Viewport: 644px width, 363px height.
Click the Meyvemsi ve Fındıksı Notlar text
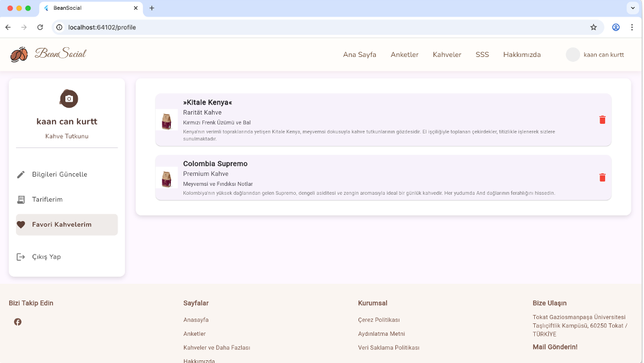pyautogui.click(x=217, y=184)
